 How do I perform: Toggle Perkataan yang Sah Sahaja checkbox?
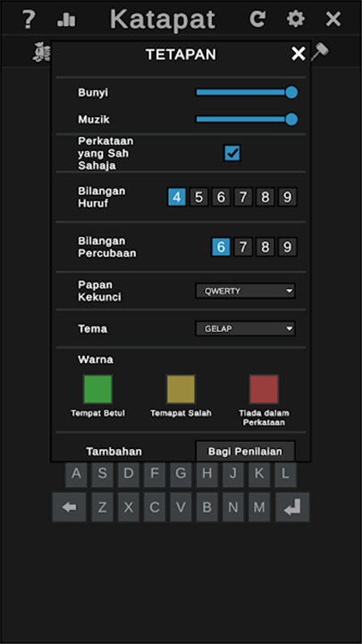point(232,153)
